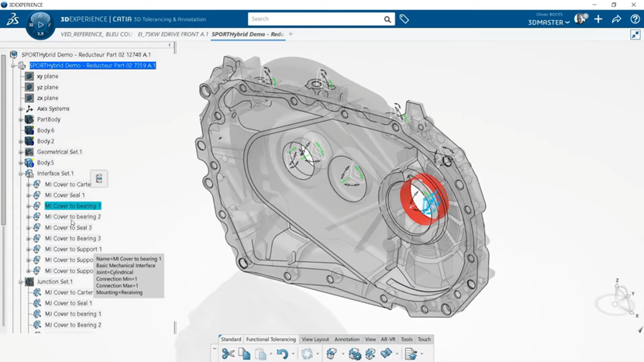
Task: Click the Undo arrow icon
Action: 282,353
